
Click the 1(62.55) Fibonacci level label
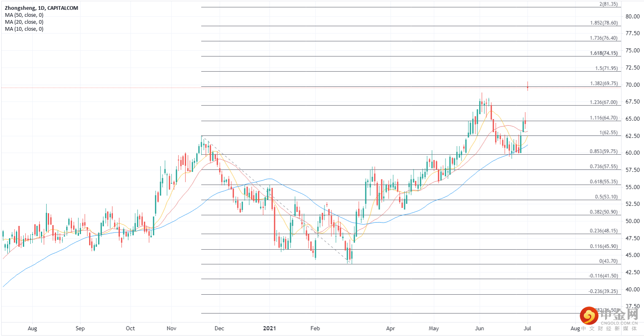pyautogui.click(x=608, y=133)
